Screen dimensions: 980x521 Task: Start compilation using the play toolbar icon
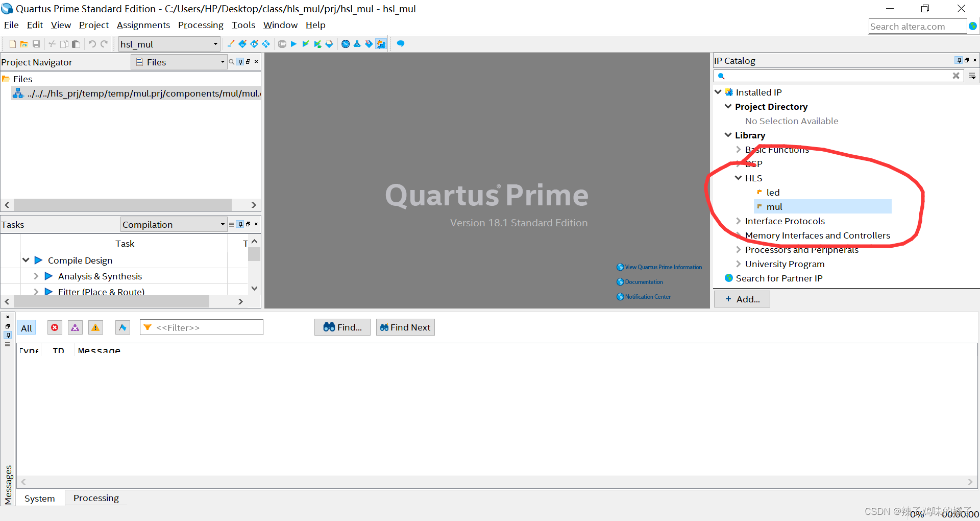click(x=293, y=44)
